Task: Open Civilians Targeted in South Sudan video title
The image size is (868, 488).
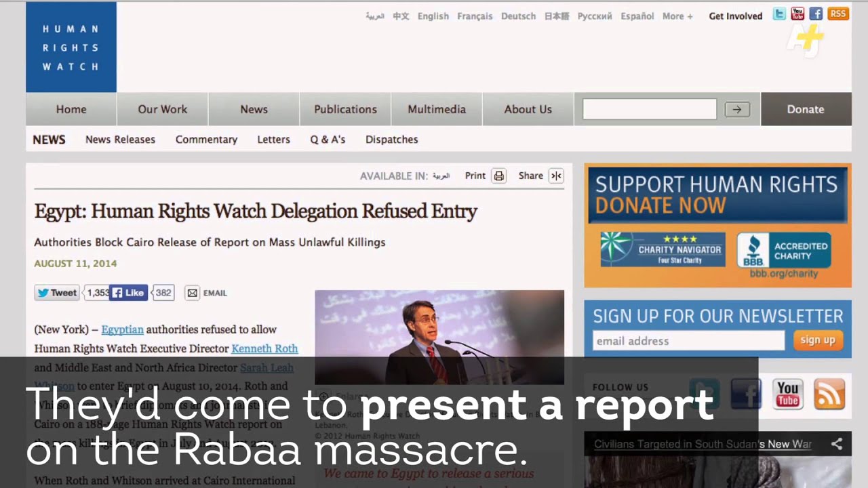Action: tap(703, 444)
